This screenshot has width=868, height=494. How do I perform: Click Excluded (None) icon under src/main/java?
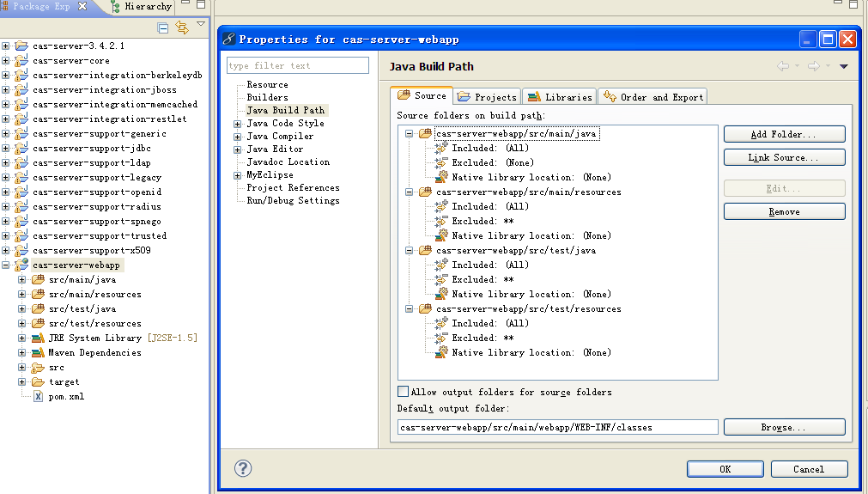tap(441, 162)
